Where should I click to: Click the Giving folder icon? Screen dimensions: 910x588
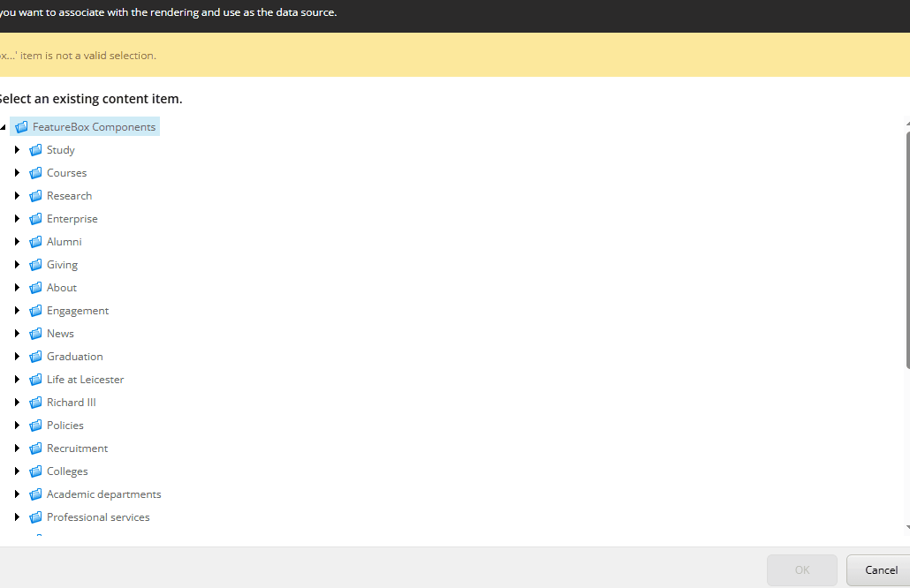point(35,264)
